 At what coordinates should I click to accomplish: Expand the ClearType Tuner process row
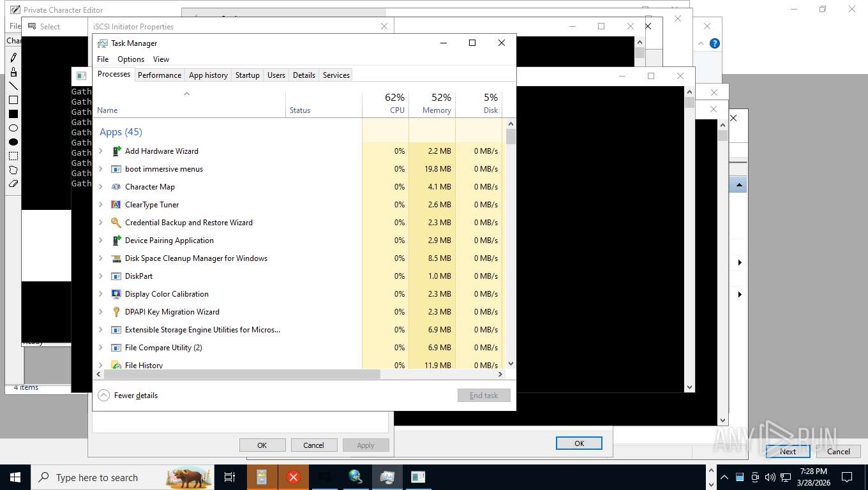101,205
